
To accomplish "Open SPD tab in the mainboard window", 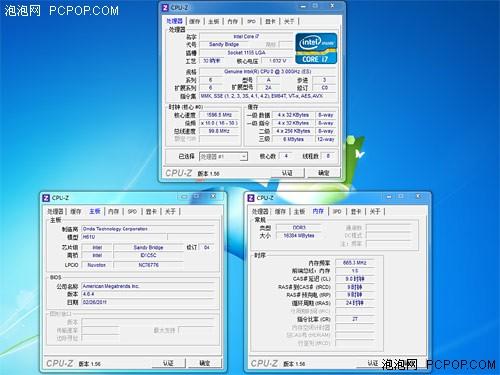I will click(132, 211).
